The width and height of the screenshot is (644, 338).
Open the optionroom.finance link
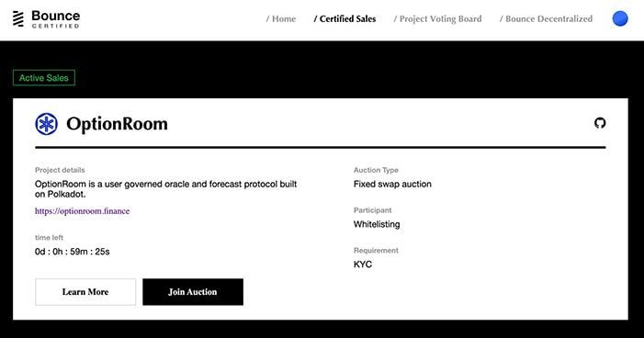tap(82, 211)
